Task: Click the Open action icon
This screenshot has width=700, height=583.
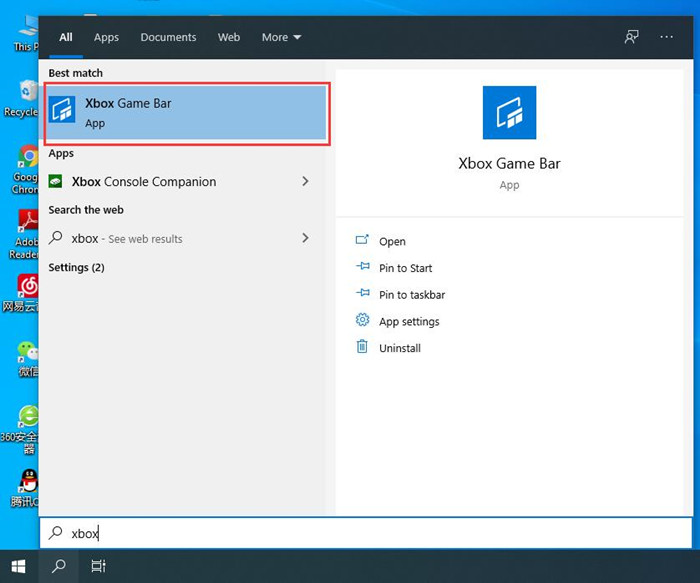Action: [x=362, y=240]
